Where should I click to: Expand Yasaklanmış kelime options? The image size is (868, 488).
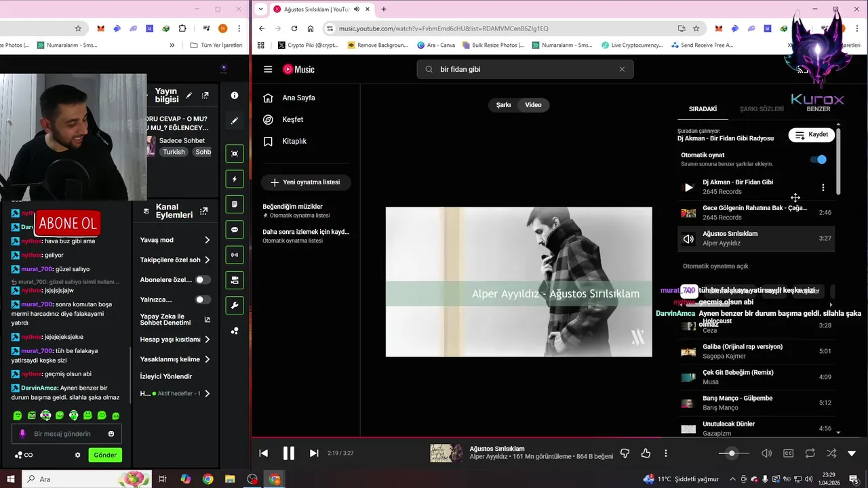coord(208,359)
